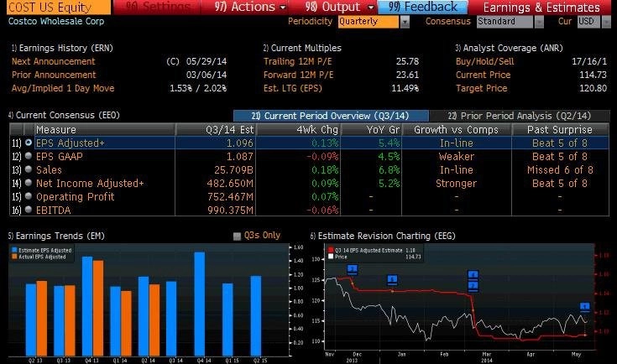The width and height of the screenshot is (617, 364).
Task: Click the Current Price label
Action: [483, 75]
